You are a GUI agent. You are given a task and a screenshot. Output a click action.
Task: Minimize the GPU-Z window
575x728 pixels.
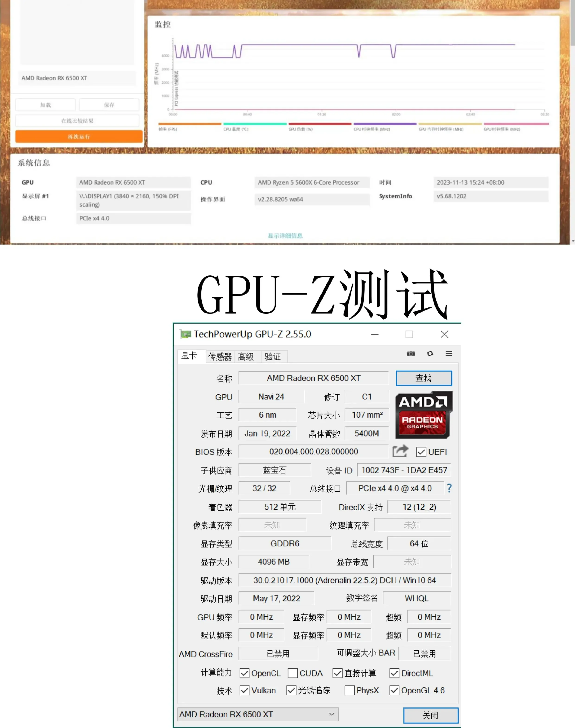[x=375, y=334]
